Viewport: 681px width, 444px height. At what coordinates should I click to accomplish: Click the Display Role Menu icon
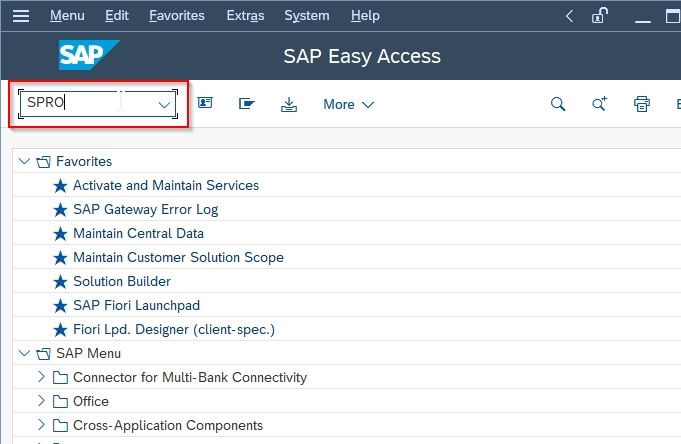tap(247, 104)
